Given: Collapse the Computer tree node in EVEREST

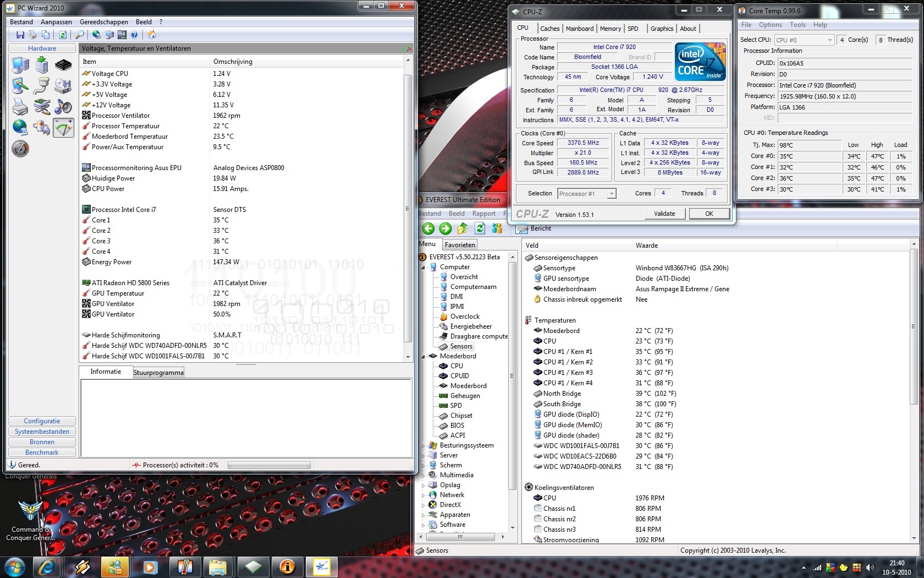Looking at the screenshot, I should (x=424, y=268).
